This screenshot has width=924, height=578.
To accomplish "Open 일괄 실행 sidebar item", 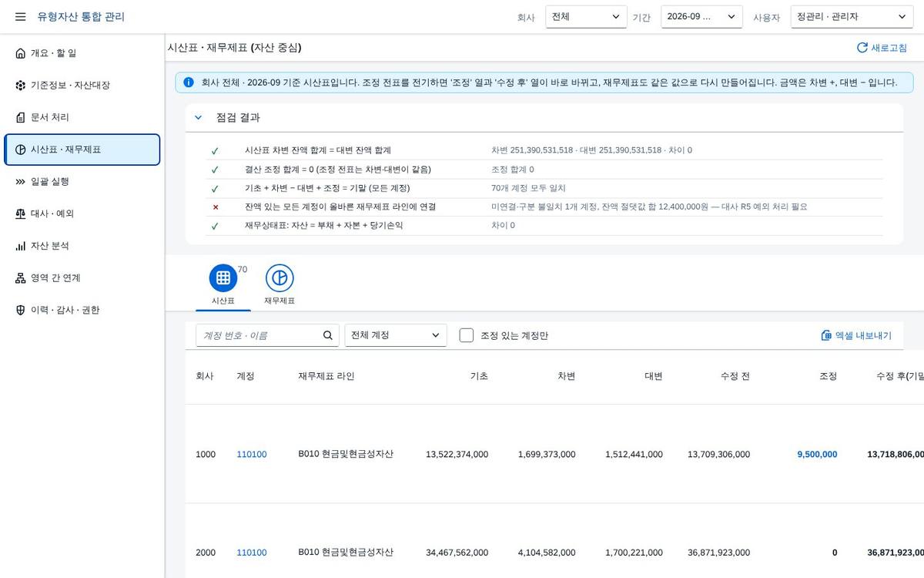I will coord(82,181).
